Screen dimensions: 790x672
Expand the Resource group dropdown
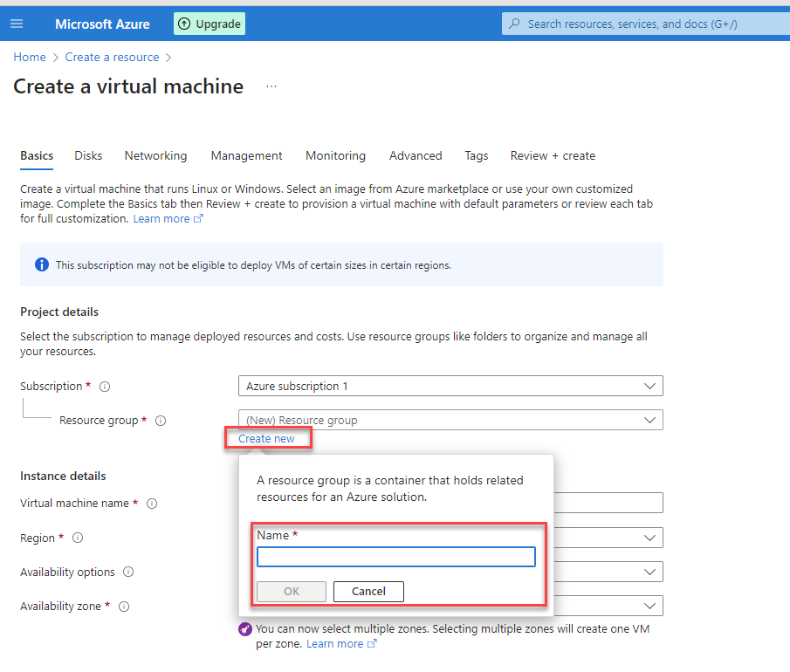[450, 420]
